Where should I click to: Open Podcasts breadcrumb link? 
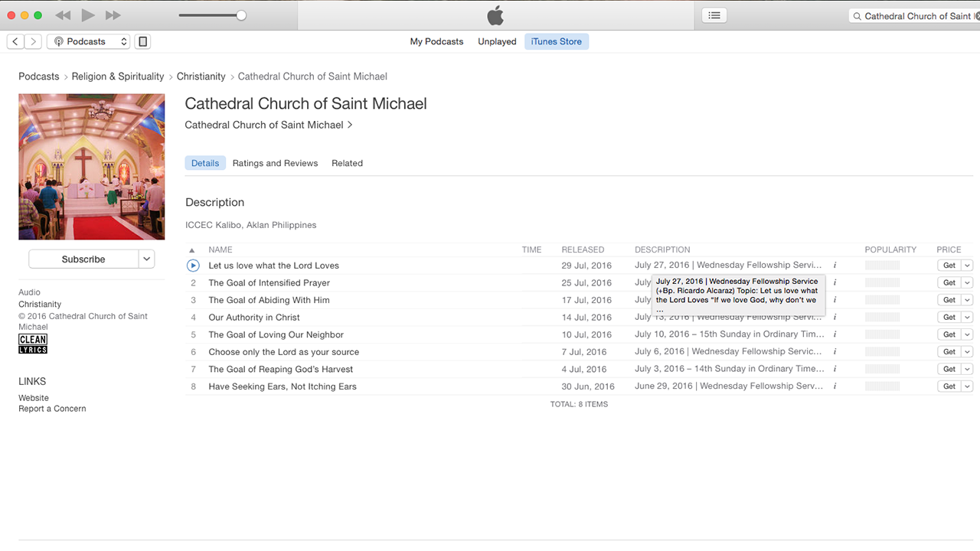pyautogui.click(x=39, y=77)
